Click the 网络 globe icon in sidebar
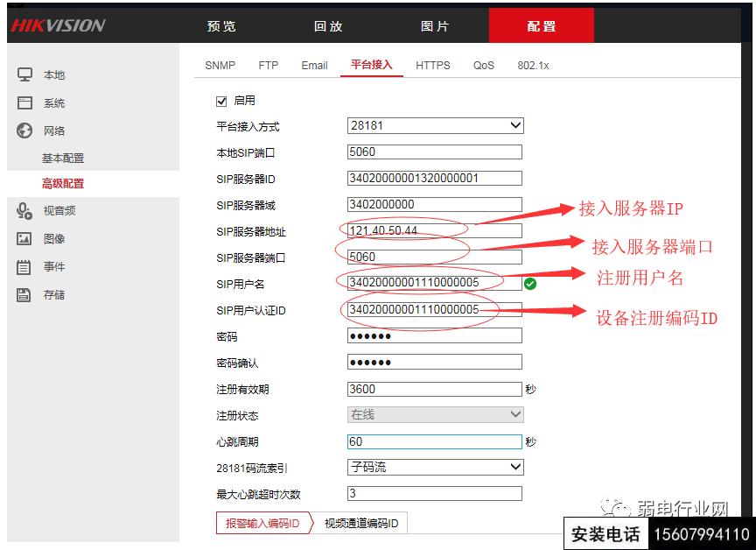This screenshot has height=550, width=756. point(24,130)
